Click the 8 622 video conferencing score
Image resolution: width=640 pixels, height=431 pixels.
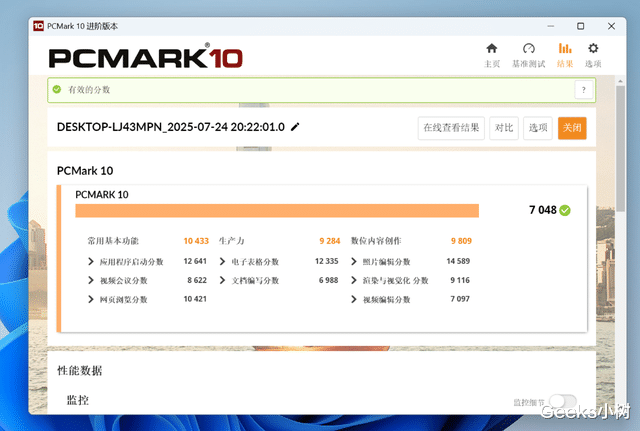[197, 280]
